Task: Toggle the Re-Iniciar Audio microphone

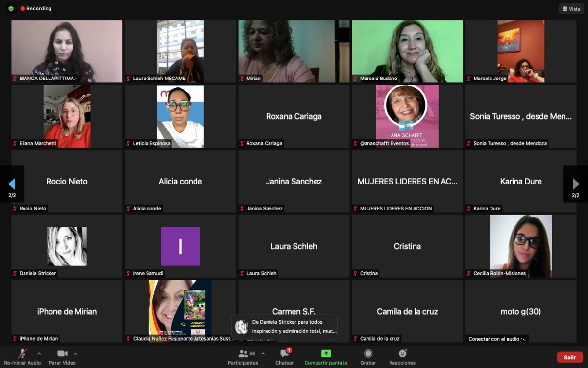Action: tap(23, 357)
